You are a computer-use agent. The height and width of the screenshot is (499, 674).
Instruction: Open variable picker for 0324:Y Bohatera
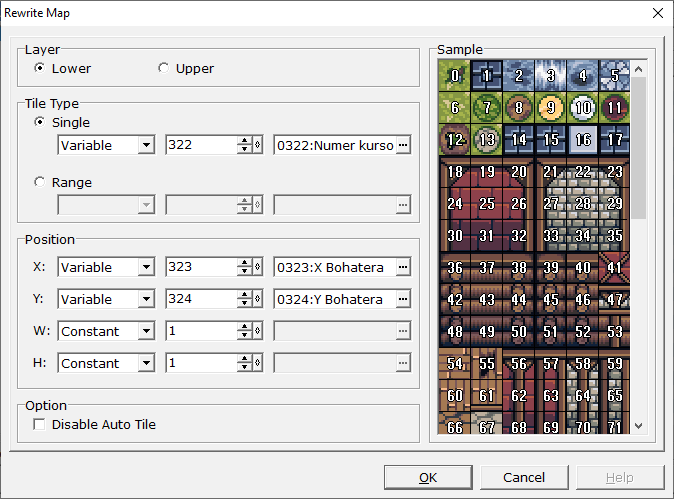(x=403, y=299)
